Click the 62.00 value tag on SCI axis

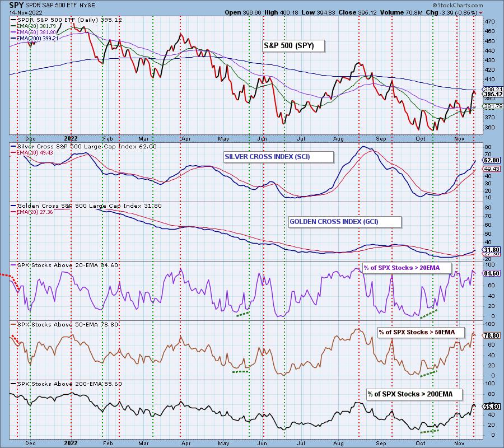492,160
